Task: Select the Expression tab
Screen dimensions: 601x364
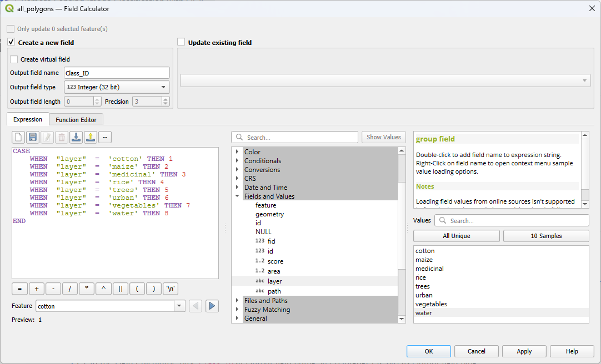Action: click(x=28, y=119)
